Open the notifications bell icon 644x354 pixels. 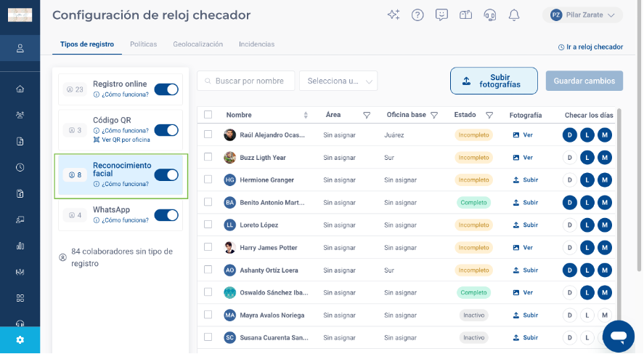click(x=514, y=15)
